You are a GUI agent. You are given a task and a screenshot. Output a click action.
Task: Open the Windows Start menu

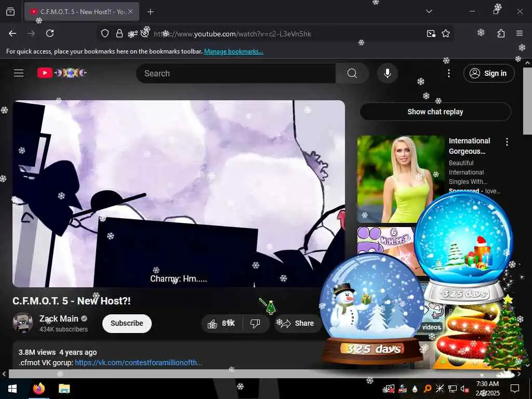[x=12, y=389]
